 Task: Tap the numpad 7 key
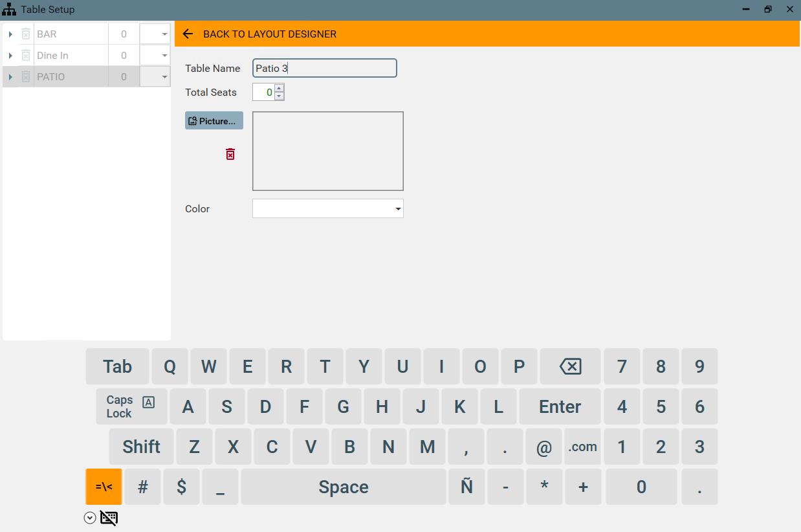[622, 366]
